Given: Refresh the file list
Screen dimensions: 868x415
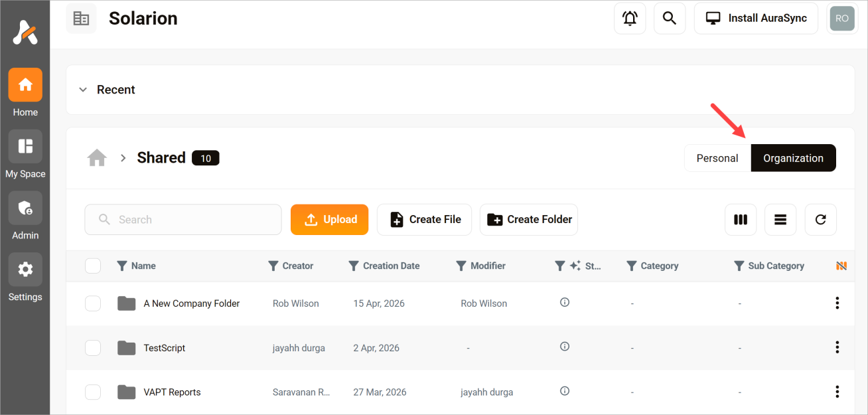Looking at the screenshot, I should (x=821, y=220).
